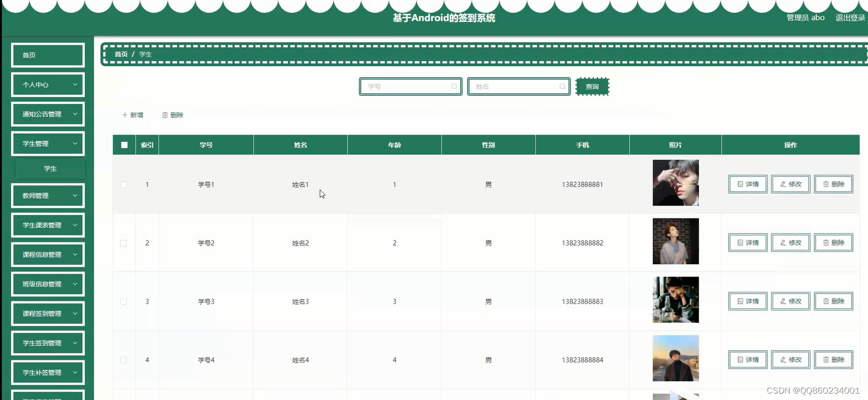Click 首页 in the breadcrumb

121,54
